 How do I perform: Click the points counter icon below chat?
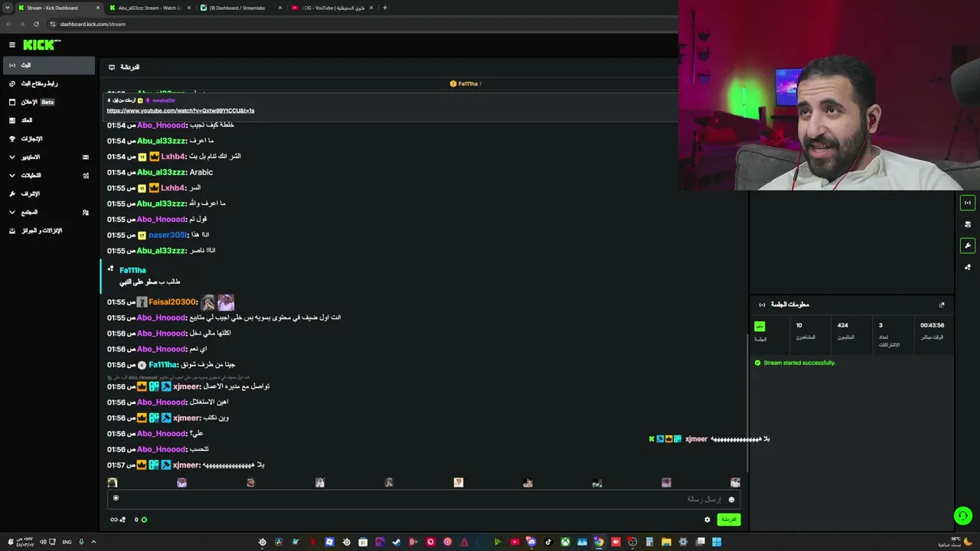pyautogui.click(x=144, y=520)
